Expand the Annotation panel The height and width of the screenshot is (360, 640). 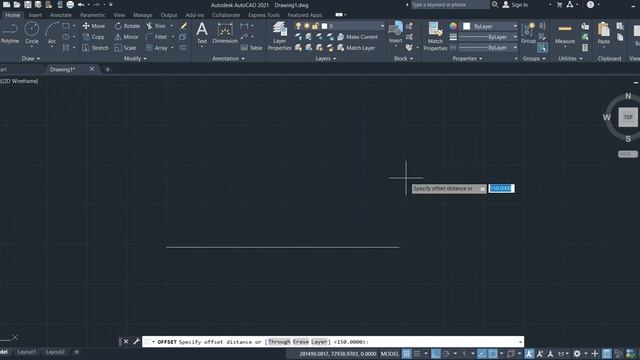pos(228,58)
